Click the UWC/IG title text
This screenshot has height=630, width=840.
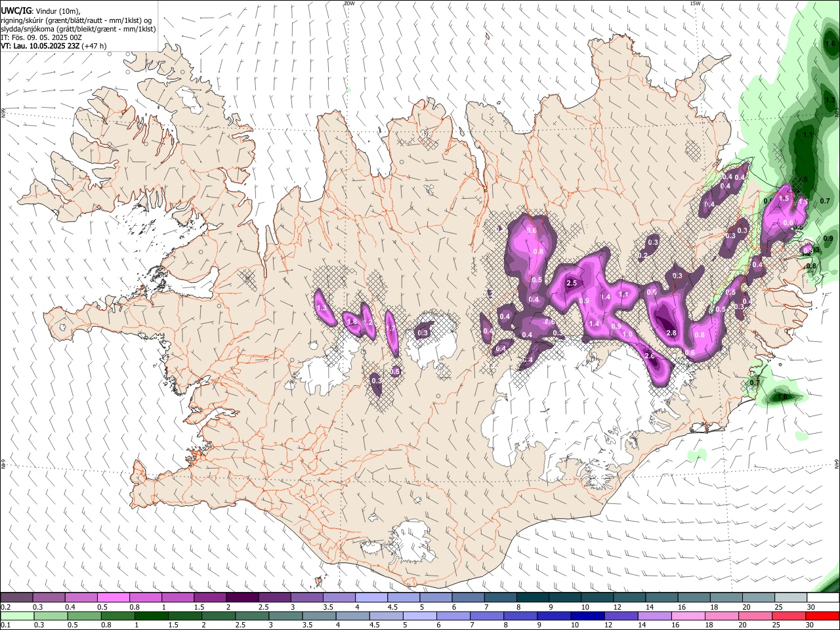tap(16, 10)
